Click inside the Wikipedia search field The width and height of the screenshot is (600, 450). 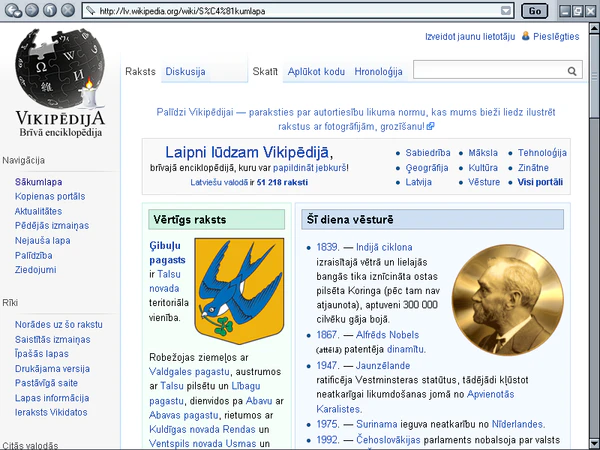[490, 72]
